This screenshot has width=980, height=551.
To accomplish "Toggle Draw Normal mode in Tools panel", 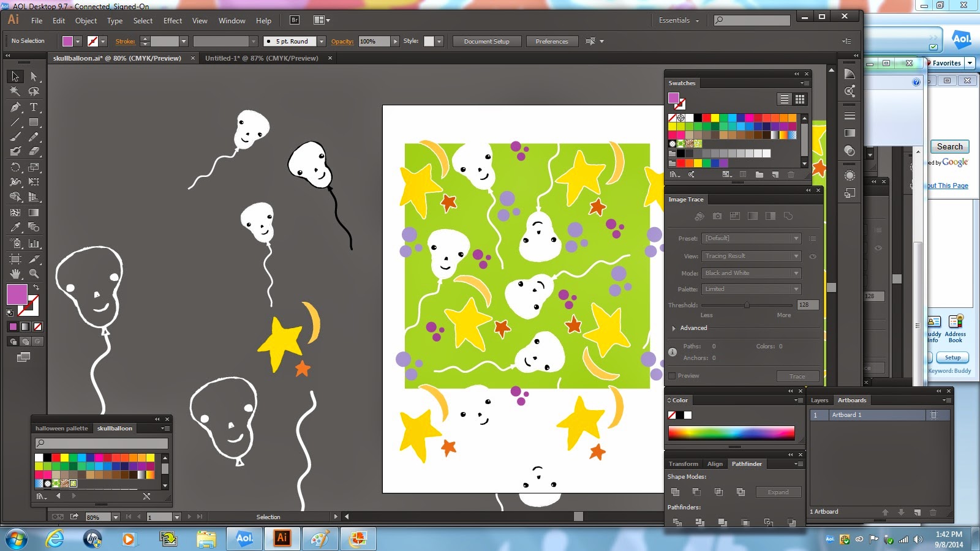I will pos(13,342).
